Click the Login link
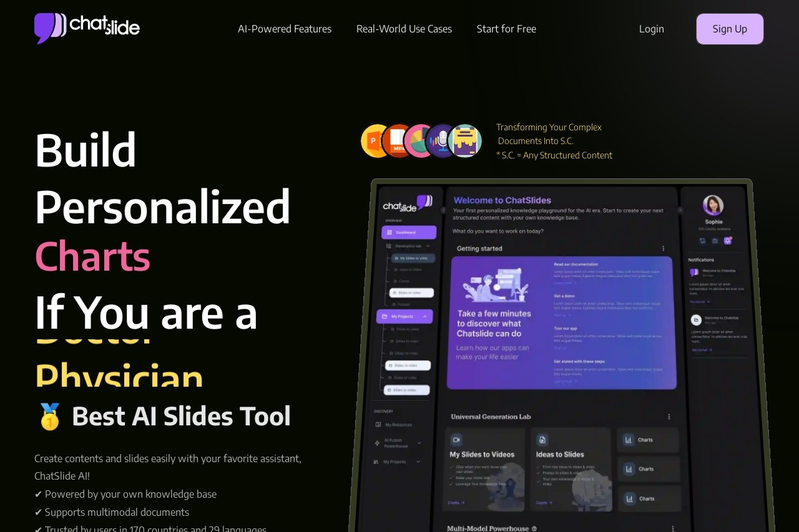 652,29
